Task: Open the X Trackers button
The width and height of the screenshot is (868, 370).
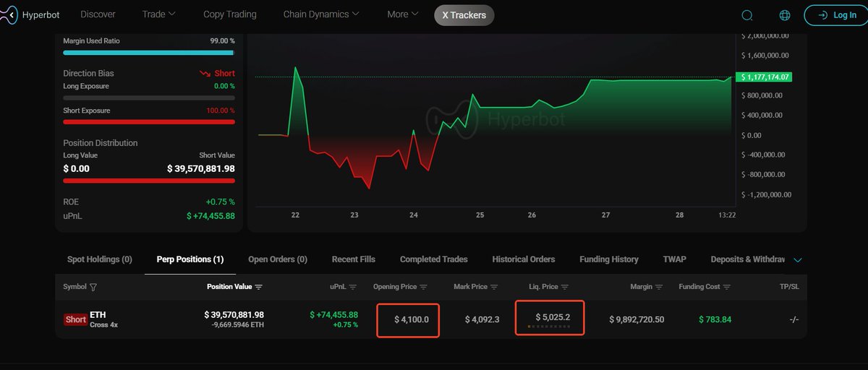Action: click(464, 15)
